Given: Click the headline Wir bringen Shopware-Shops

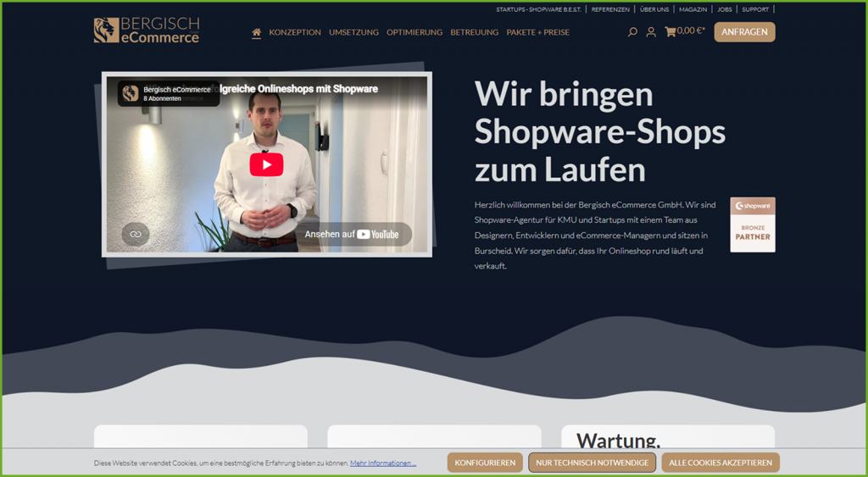Looking at the screenshot, I should click(599, 131).
